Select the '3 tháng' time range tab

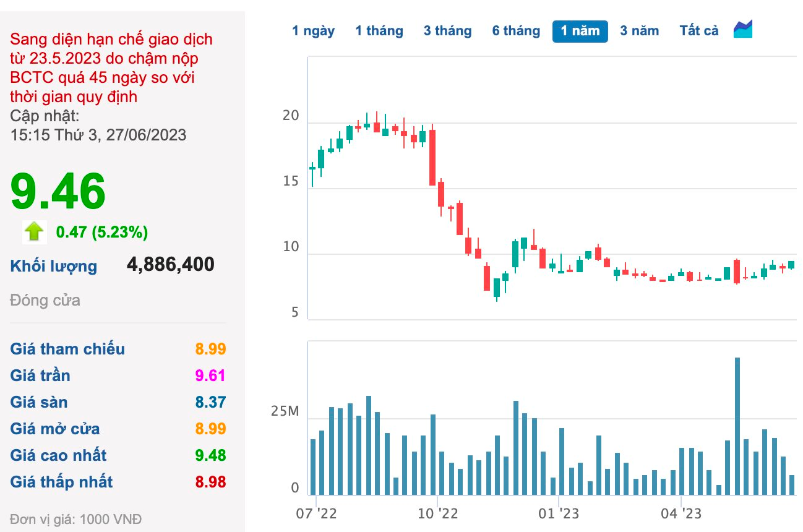[448, 31]
